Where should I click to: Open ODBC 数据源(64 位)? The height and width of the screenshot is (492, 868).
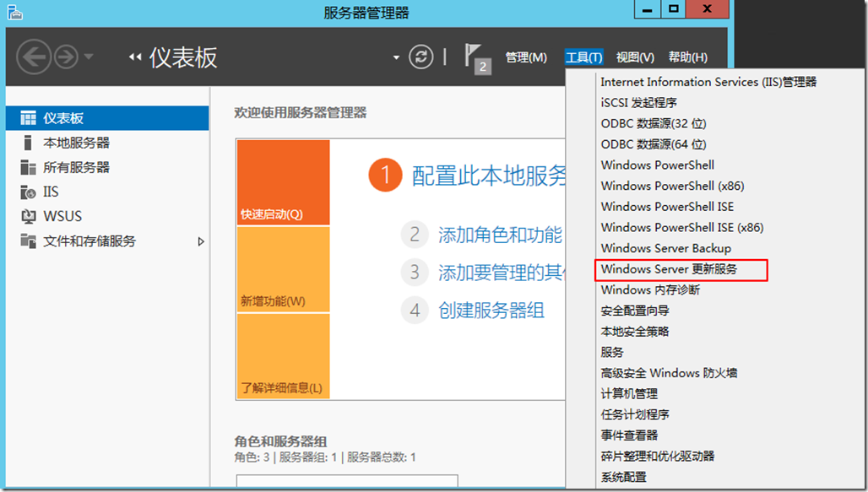pyautogui.click(x=654, y=144)
